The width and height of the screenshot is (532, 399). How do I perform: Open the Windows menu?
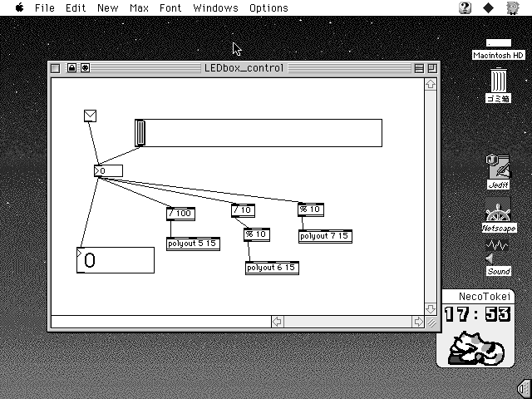215,7
